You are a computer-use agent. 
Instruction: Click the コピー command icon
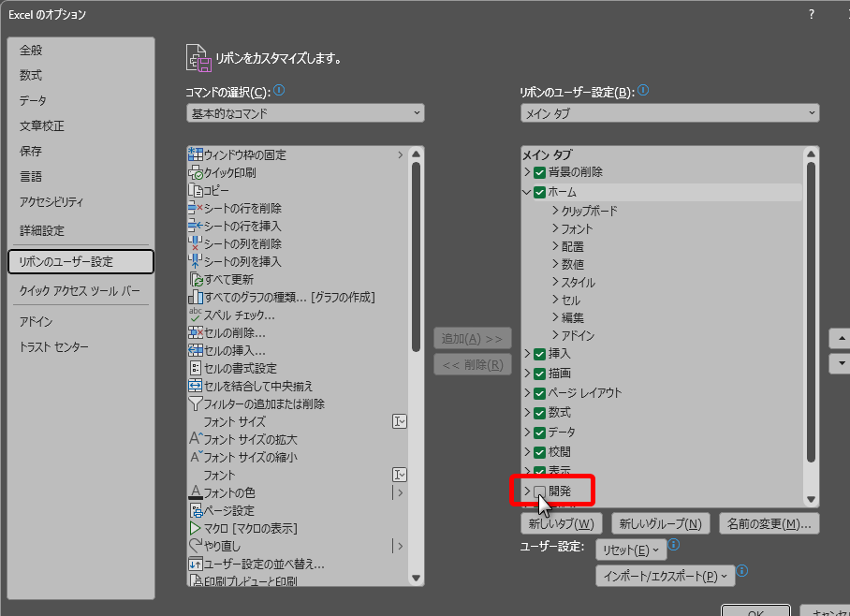click(x=196, y=191)
